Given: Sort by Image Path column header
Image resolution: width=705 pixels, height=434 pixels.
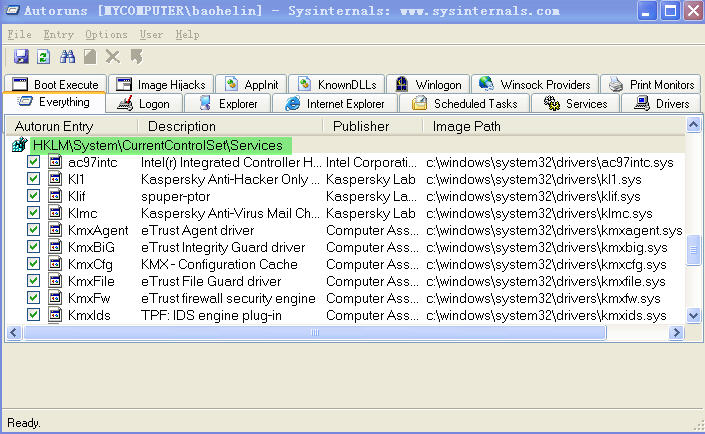Looking at the screenshot, I should coord(554,126).
